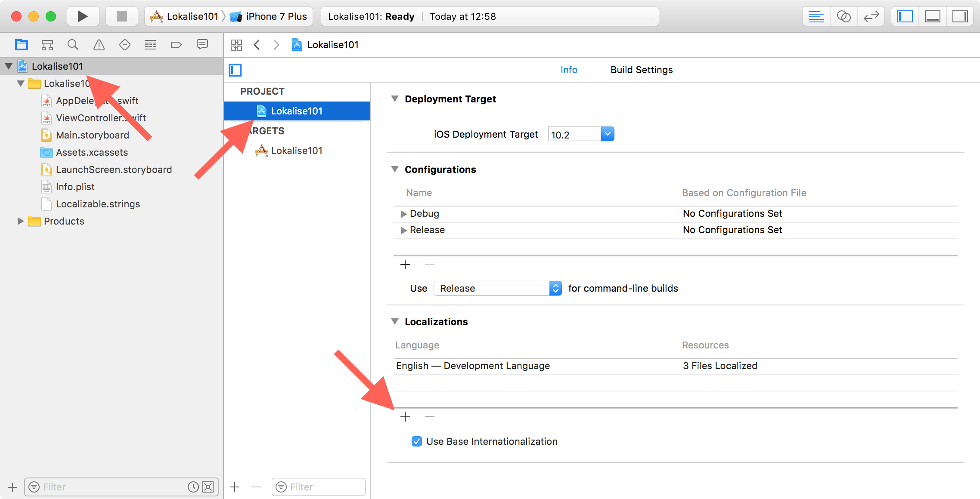Filter navigator by source-controlled files
980x499 pixels.
coord(208,487)
